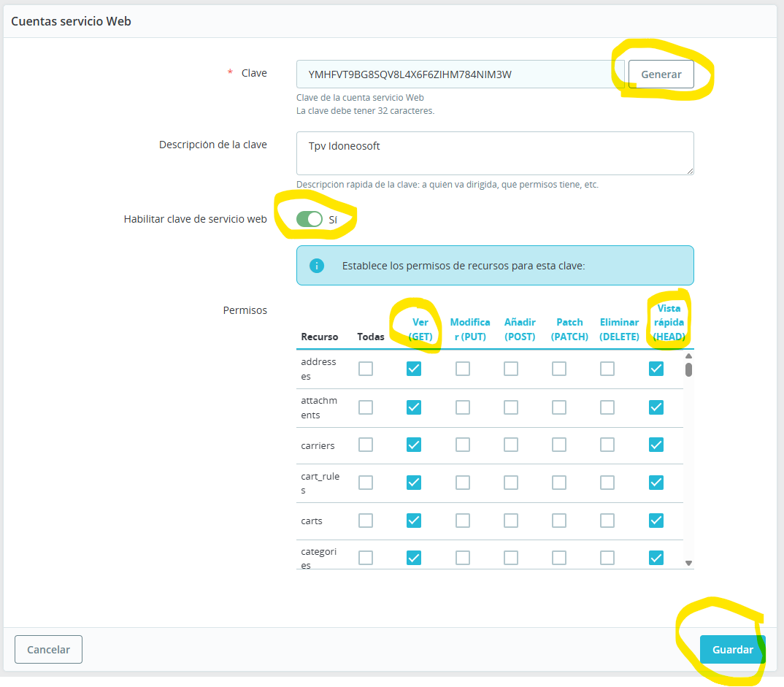Uncheck Vista rápida (HEAD) for attachments
The image size is (784, 687).
(656, 407)
